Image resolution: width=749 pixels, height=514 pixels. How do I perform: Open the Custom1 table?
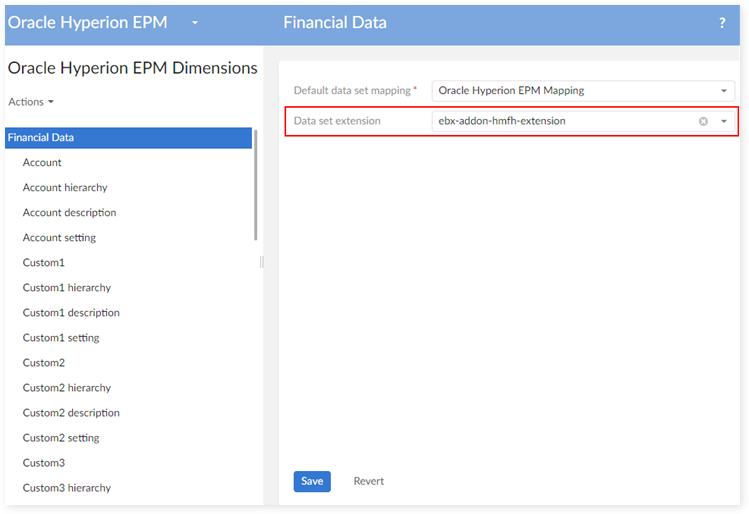tap(43, 263)
